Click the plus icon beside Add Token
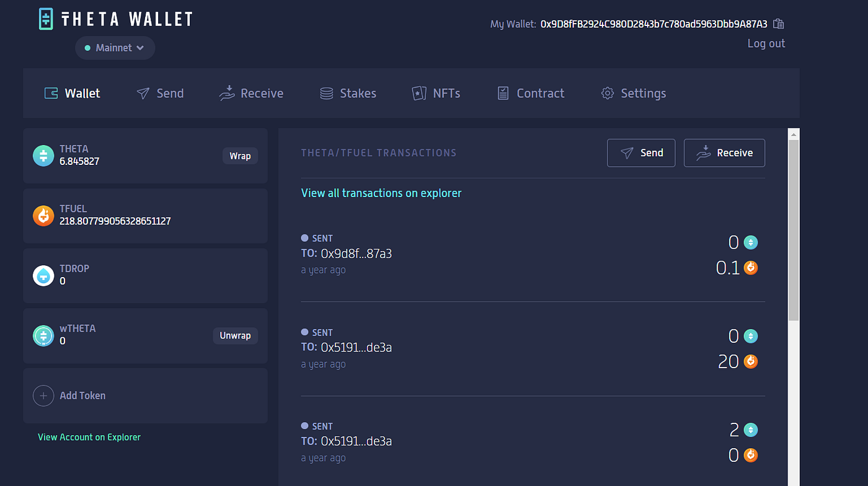The image size is (868, 486). pyautogui.click(x=43, y=395)
